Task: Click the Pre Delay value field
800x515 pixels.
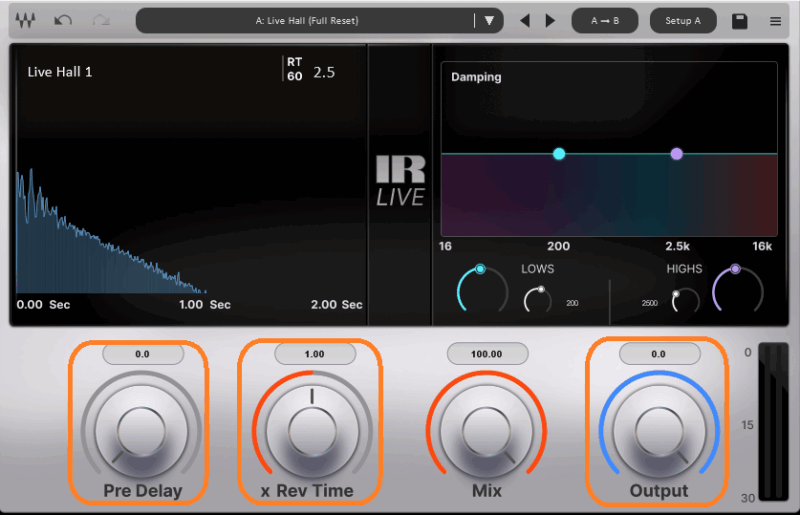Action: pos(143,354)
